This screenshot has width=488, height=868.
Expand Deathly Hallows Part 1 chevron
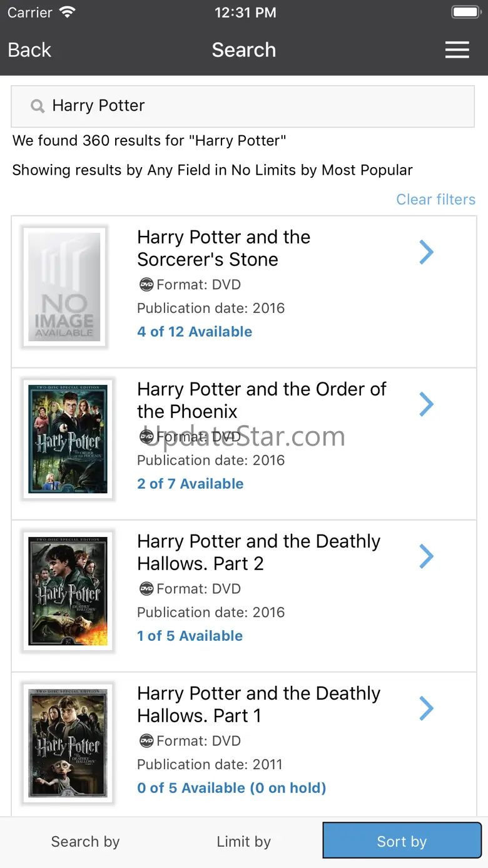(x=426, y=708)
